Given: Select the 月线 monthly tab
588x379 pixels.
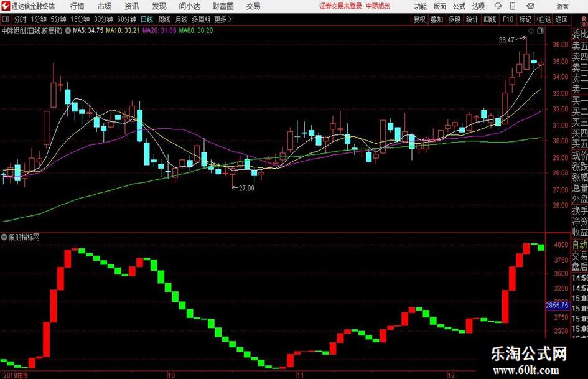Looking at the screenshot, I should (x=181, y=19).
